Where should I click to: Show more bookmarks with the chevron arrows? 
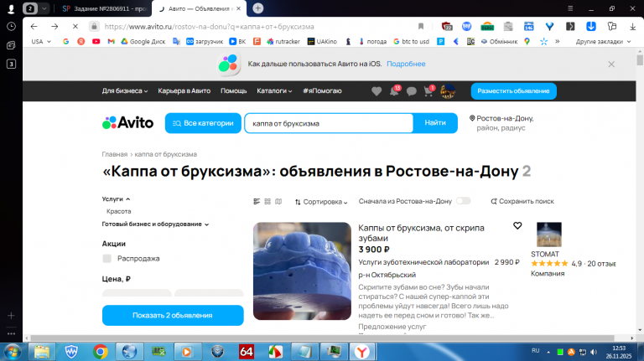(558, 41)
